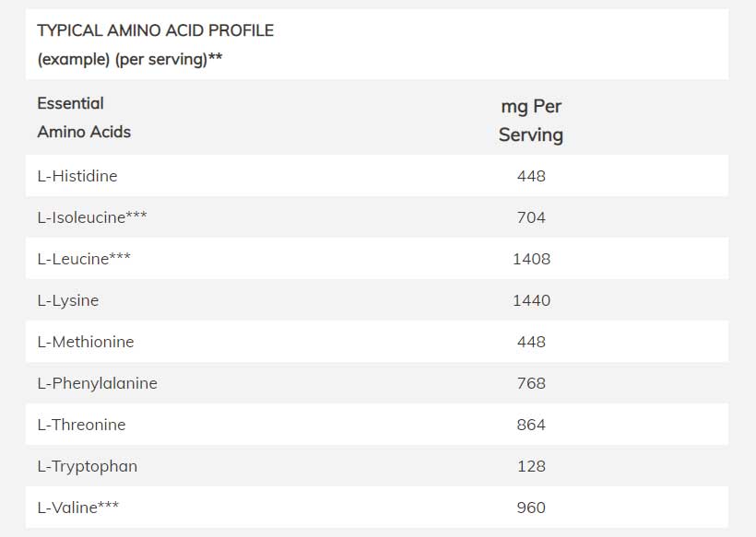Image resolution: width=756 pixels, height=537 pixels.
Task: Select the L-Leucine*** row label
Action: point(84,259)
